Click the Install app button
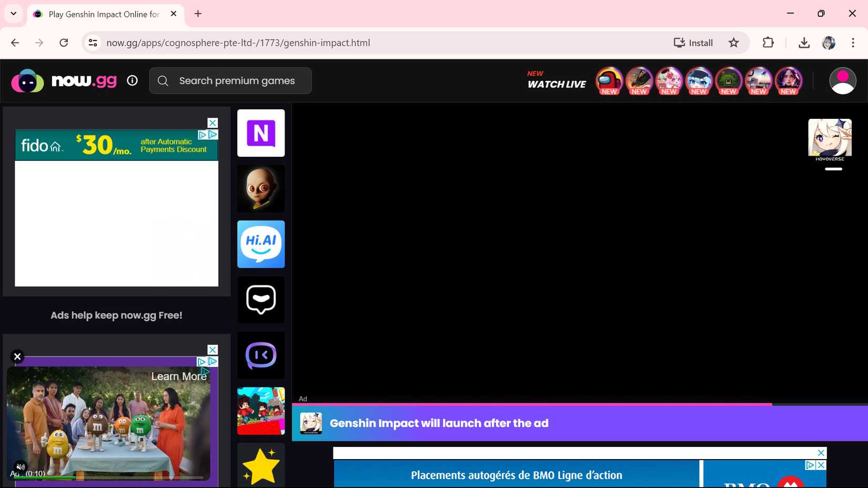 pos(693,43)
